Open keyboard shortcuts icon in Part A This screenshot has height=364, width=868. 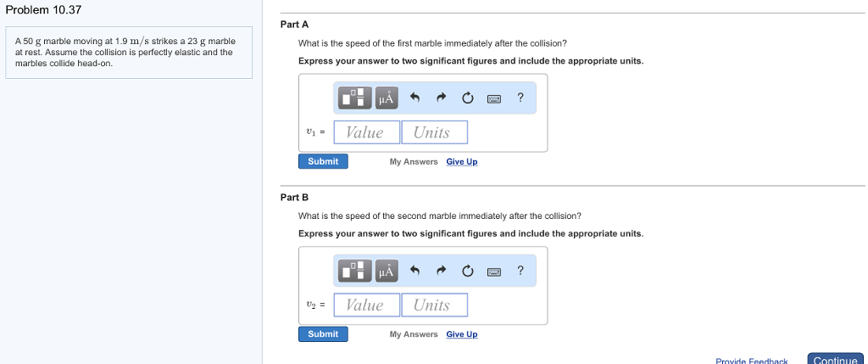tap(494, 98)
